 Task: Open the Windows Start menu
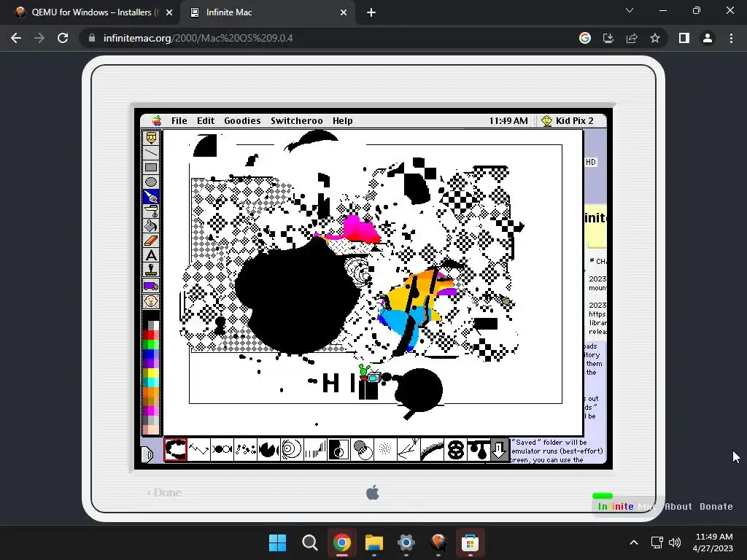click(277, 542)
